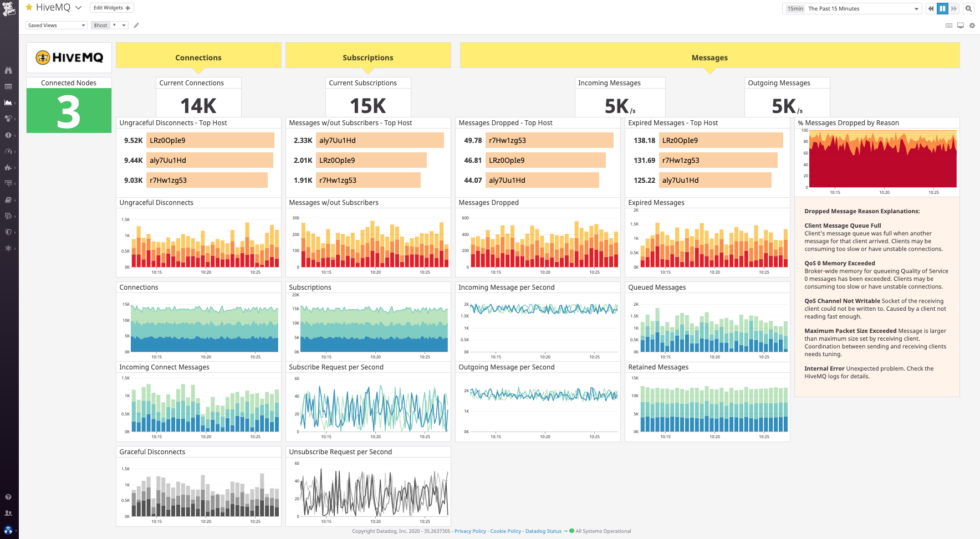Click the Edit Widgets button
Screen dimensions: 980x539
point(111,7)
